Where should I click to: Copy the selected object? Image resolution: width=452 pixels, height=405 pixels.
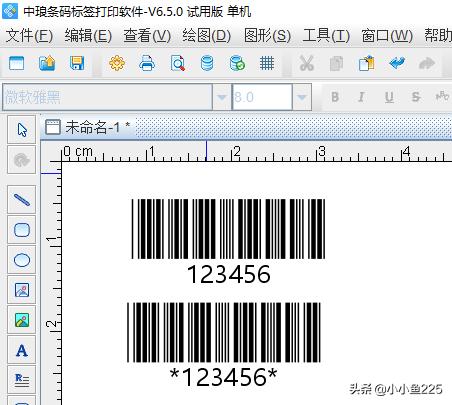[336, 63]
